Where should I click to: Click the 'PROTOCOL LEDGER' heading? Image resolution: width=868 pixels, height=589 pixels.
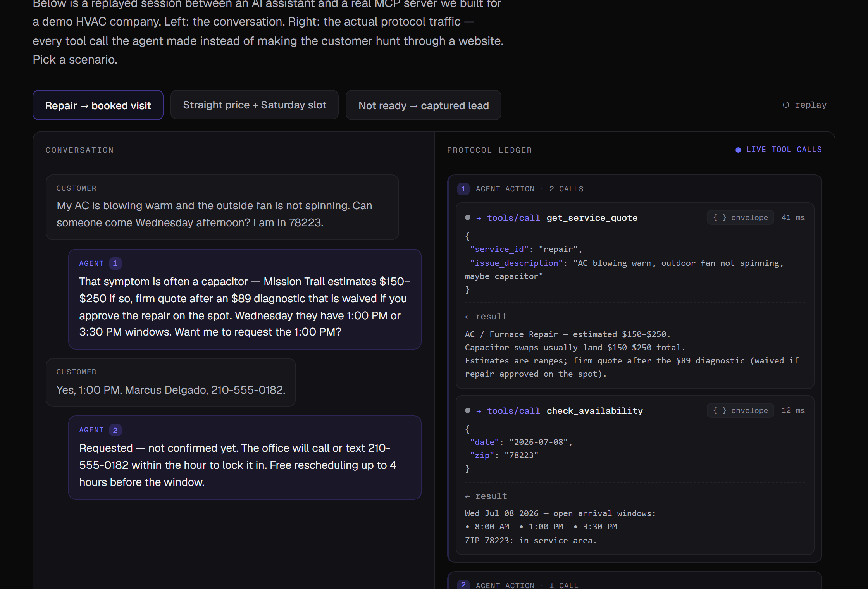click(490, 150)
